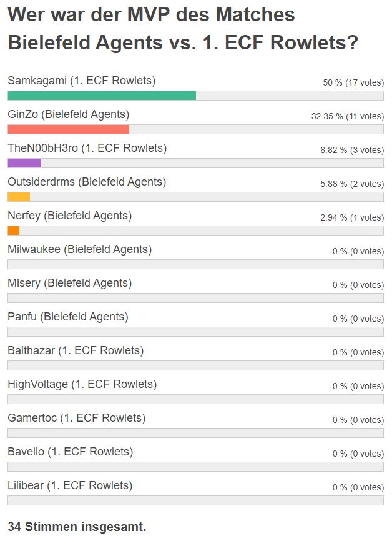Click the yellow Outsiderdrms result bar
Viewport: 392px width, 536px height.
[19, 197]
